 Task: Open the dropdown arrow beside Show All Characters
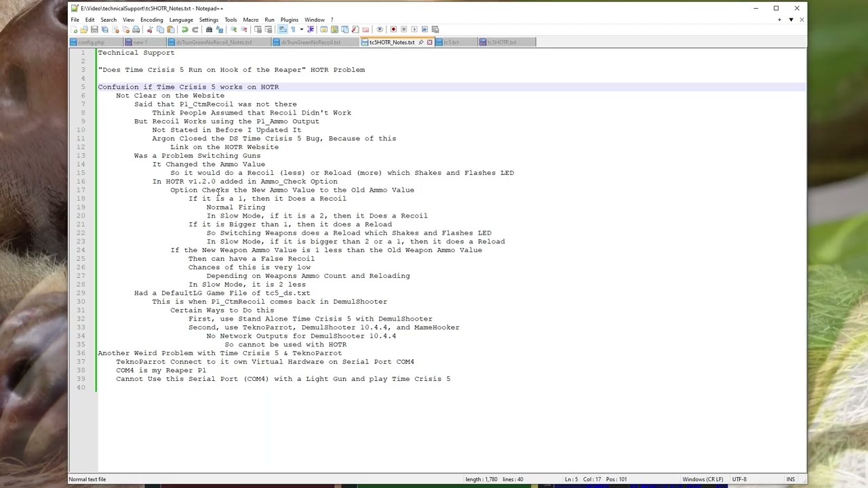(302, 29)
